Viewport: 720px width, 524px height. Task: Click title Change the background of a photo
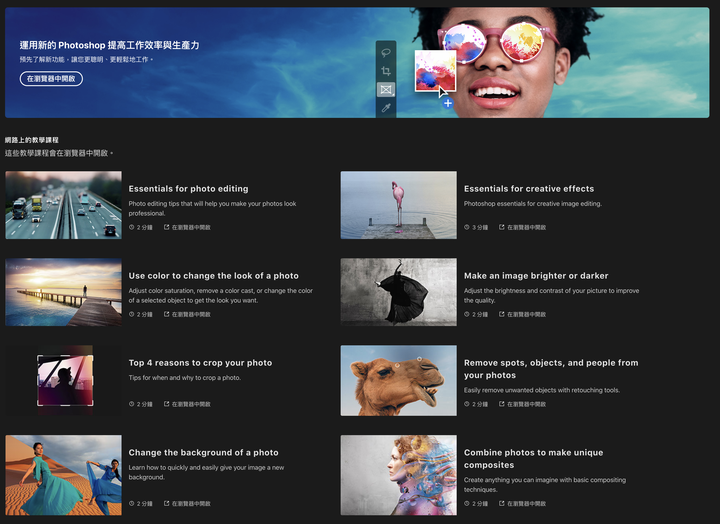tap(203, 452)
